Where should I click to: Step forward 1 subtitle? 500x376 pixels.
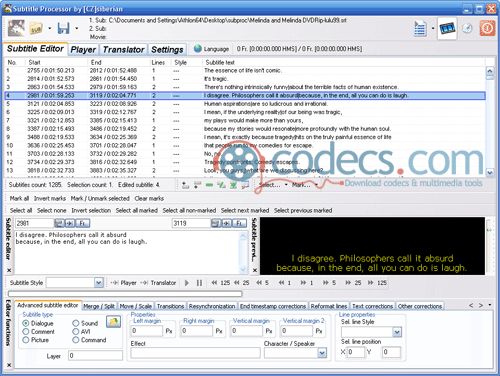[307, 283]
